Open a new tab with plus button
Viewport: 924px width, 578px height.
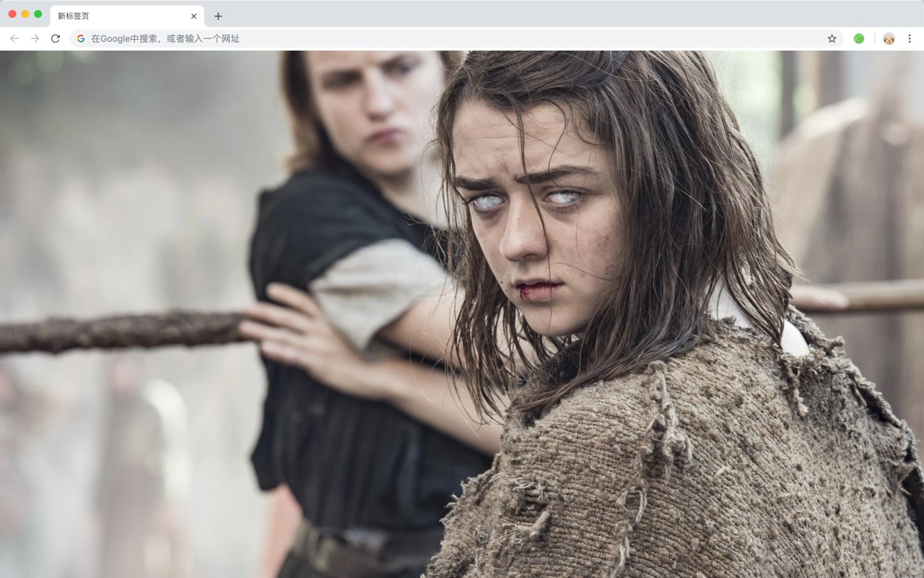tap(218, 16)
